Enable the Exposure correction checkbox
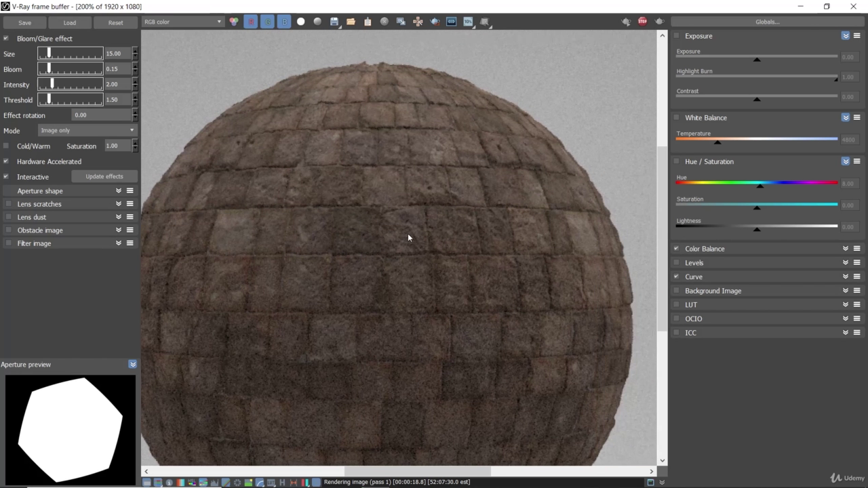 pos(676,36)
